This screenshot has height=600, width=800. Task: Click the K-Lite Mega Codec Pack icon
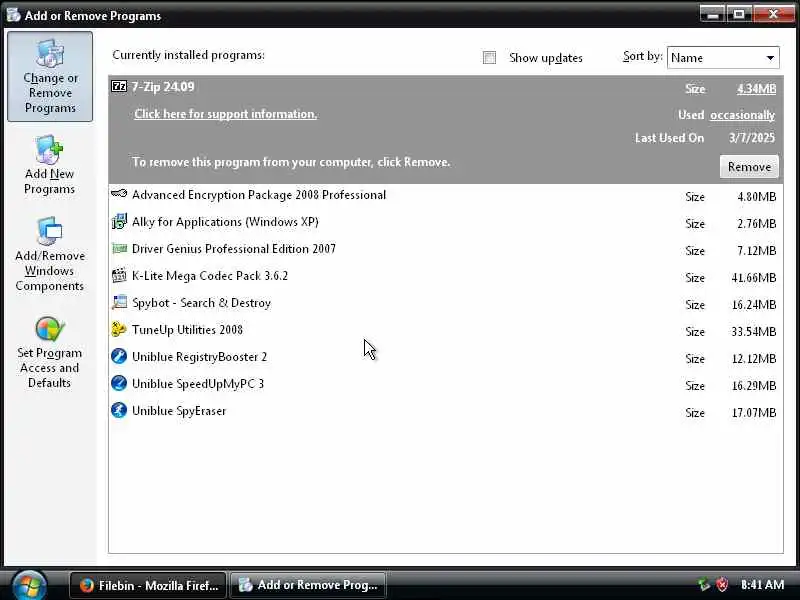[x=119, y=276]
